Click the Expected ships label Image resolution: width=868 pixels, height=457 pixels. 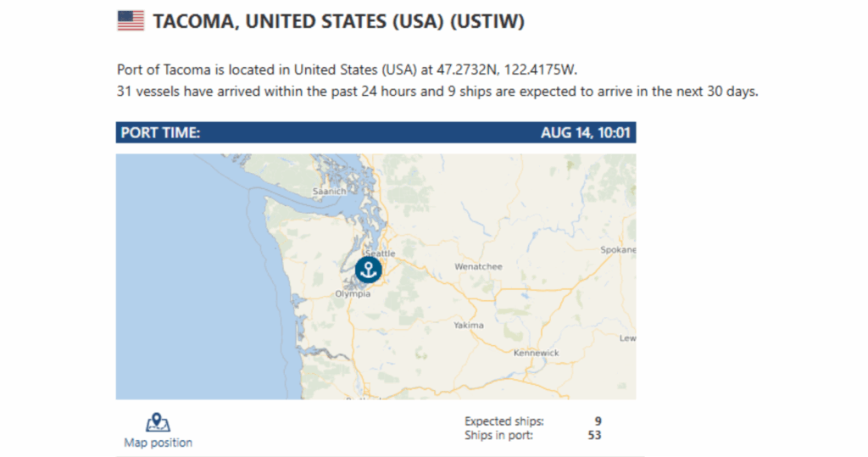tap(504, 421)
